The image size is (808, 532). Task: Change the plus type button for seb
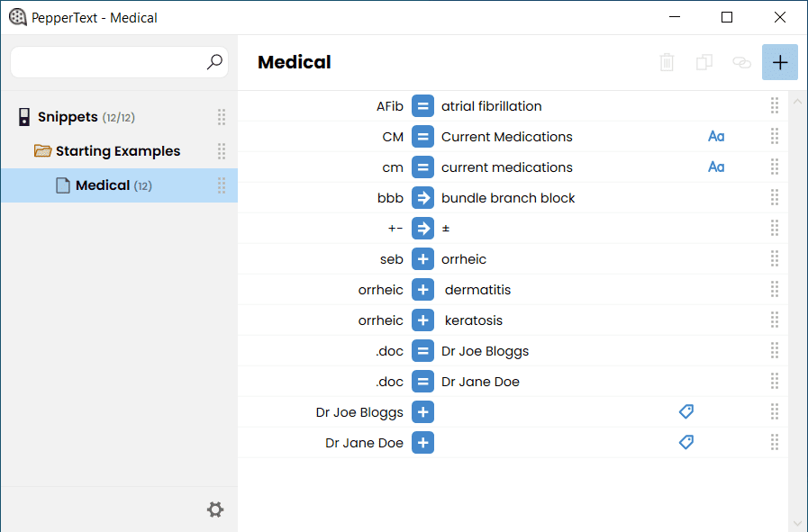click(x=422, y=259)
